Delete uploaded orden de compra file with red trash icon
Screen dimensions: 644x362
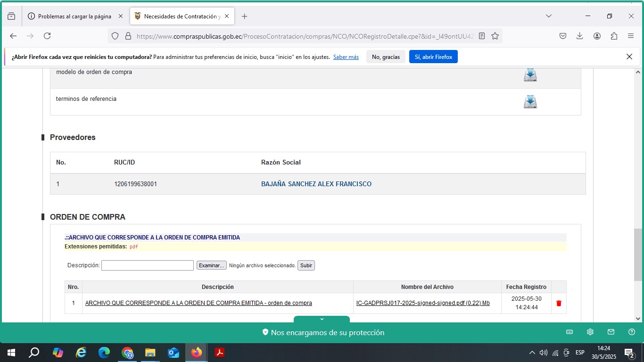tap(559, 304)
